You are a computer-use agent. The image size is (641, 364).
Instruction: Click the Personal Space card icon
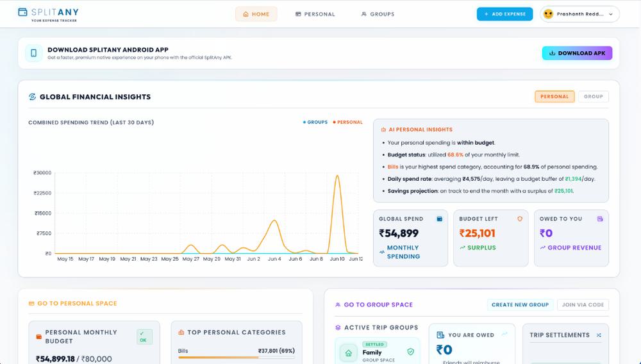31,304
